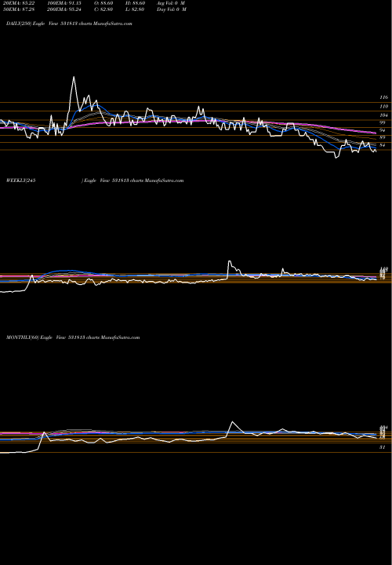The width and height of the screenshot is (392, 565).
Task: Click the 50EMA: 87.28 value
Action: point(18,9)
